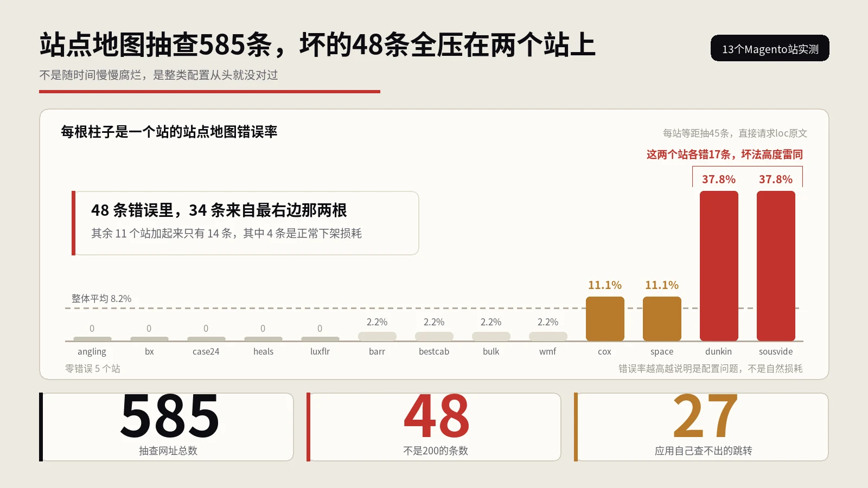Select the big number 585
This screenshot has height=488, width=868.
point(169,416)
